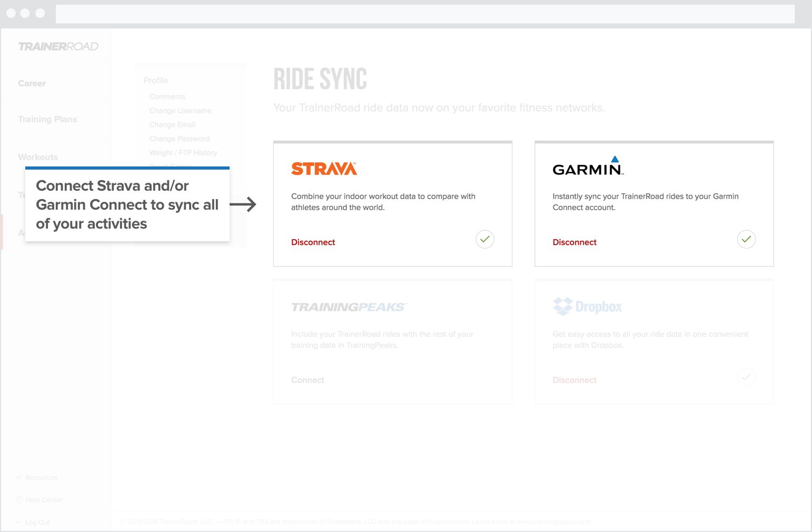Open Comments settings
This screenshot has width=812, height=532.
167,96
